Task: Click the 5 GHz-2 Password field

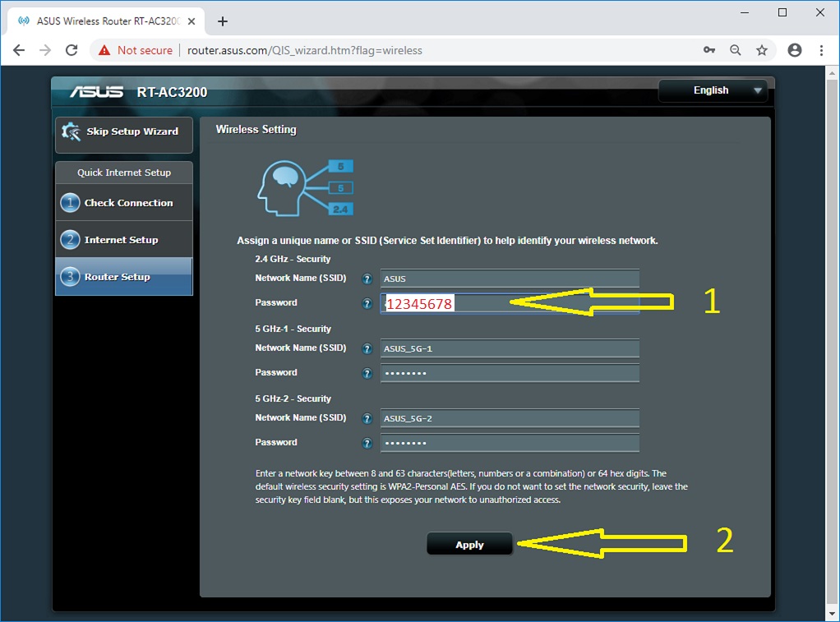Action: (510, 443)
